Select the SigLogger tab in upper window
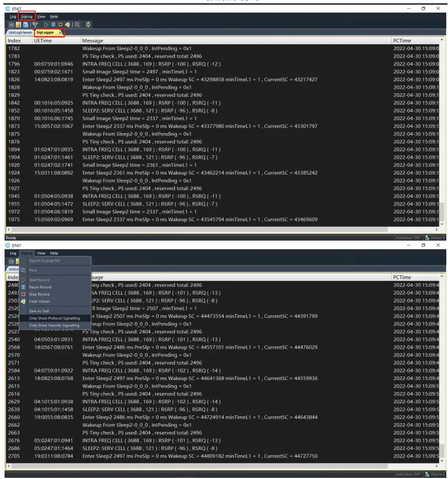 point(45,32)
